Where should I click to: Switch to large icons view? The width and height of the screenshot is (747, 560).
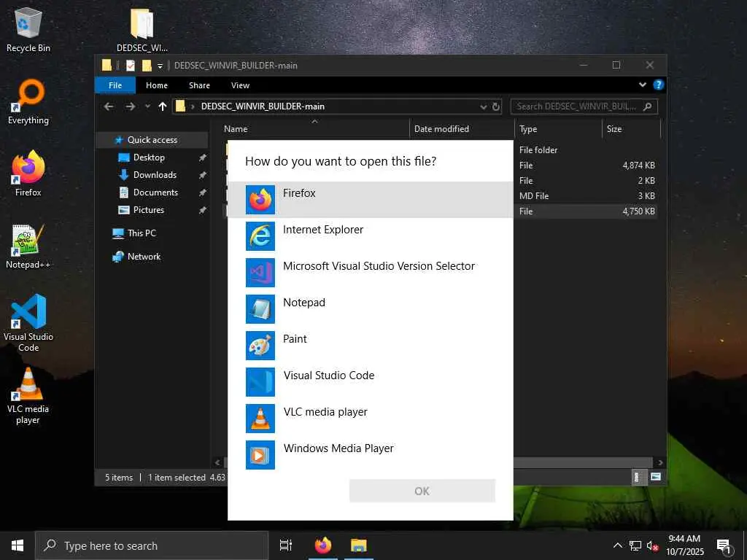click(x=656, y=477)
